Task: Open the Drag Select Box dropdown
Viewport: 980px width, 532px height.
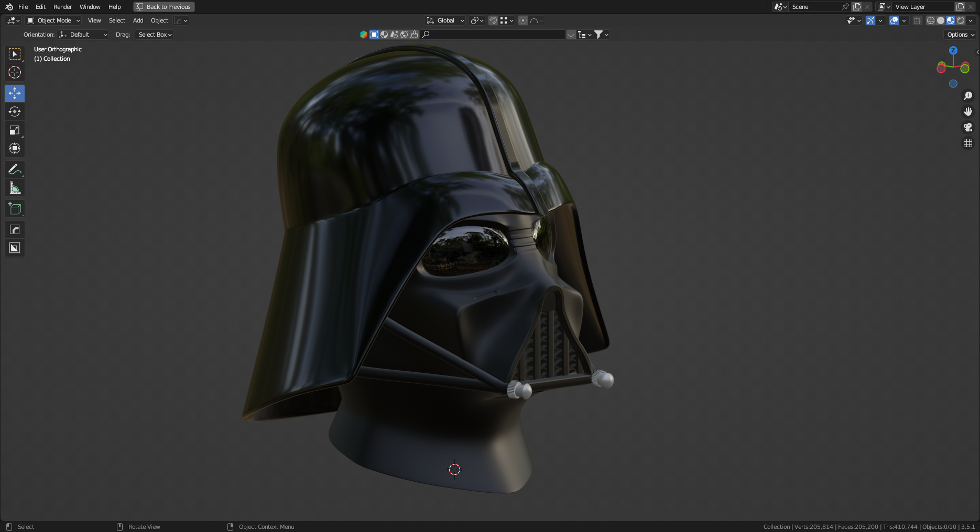Action: pyautogui.click(x=154, y=35)
